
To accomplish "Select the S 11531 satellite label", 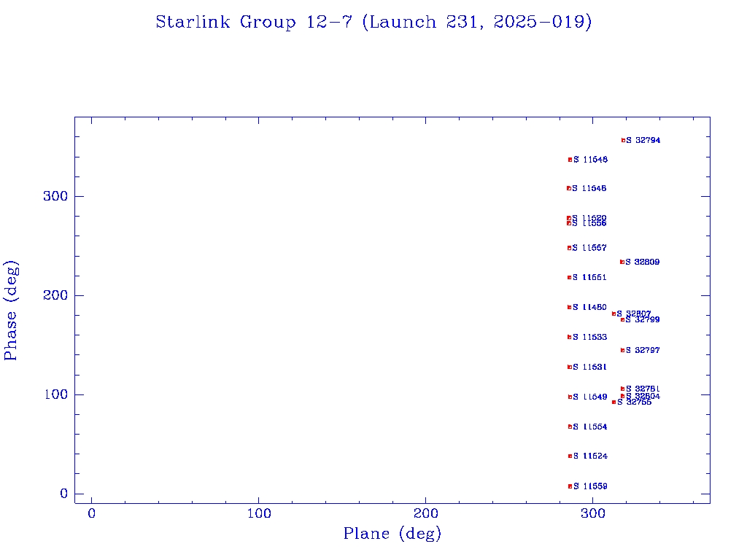I will (x=589, y=367).
